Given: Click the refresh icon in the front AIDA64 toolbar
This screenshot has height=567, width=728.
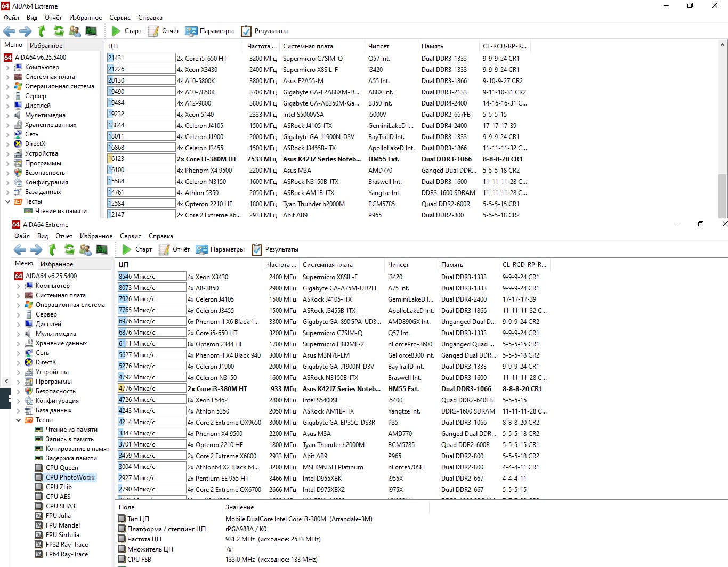Looking at the screenshot, I should click(x=69, y=249).
